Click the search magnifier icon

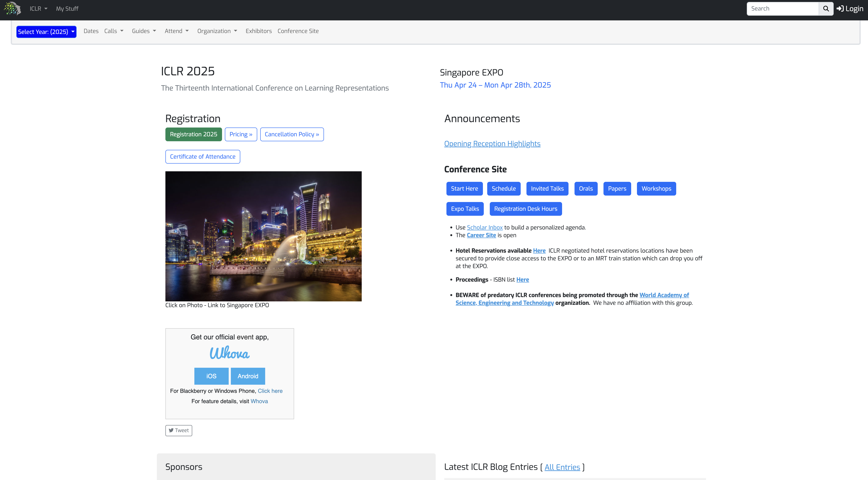pyautogui.click(x=826, y=9)
